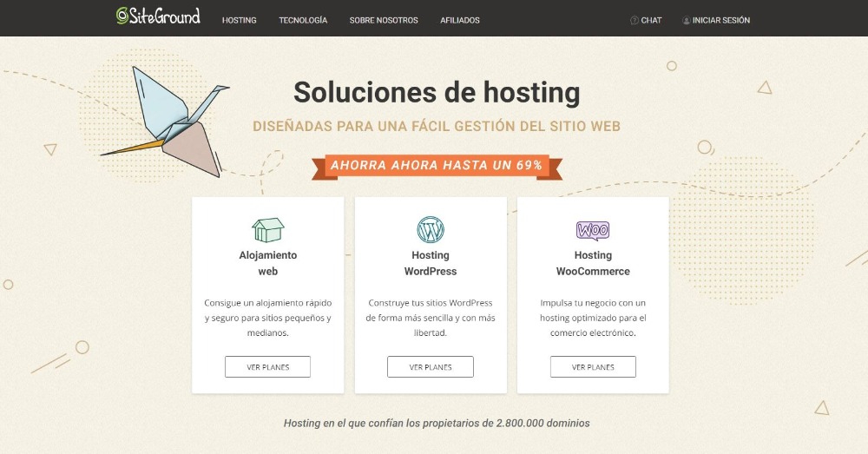Click Ver Planes under Alojamiento web
The height and width of the screenshot is (454, 868).
(x=268, y=367)
